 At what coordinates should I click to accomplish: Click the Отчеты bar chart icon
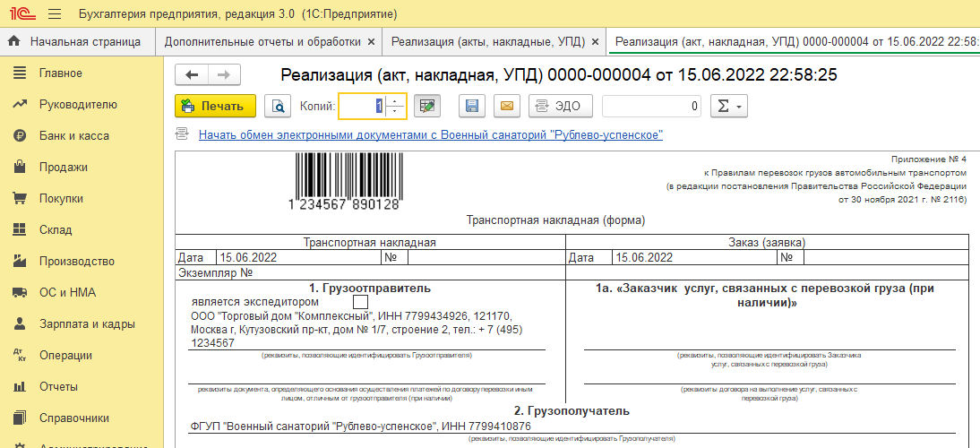20,387
